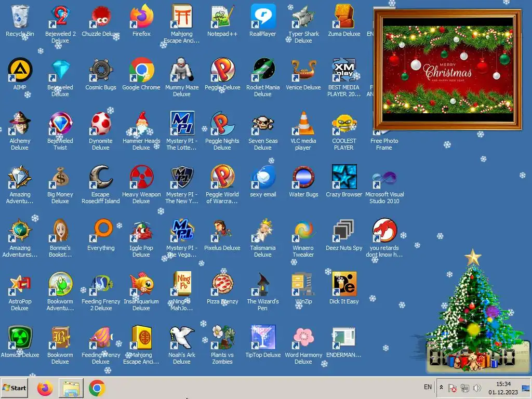The height and width of the screenshot is (399, 532).
Task: Select the TipTop Deluxe cocktail icon
Action: (262, 338)
